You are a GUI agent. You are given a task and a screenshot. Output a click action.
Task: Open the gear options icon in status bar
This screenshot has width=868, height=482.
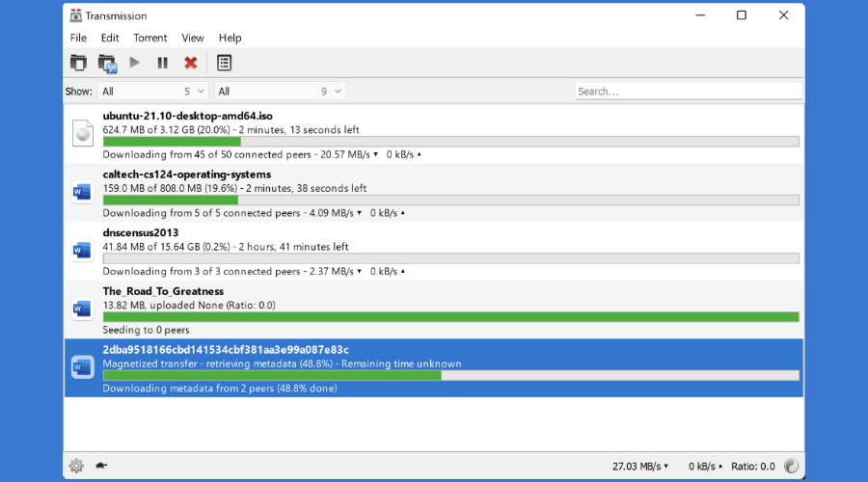[x=76, y=466]
